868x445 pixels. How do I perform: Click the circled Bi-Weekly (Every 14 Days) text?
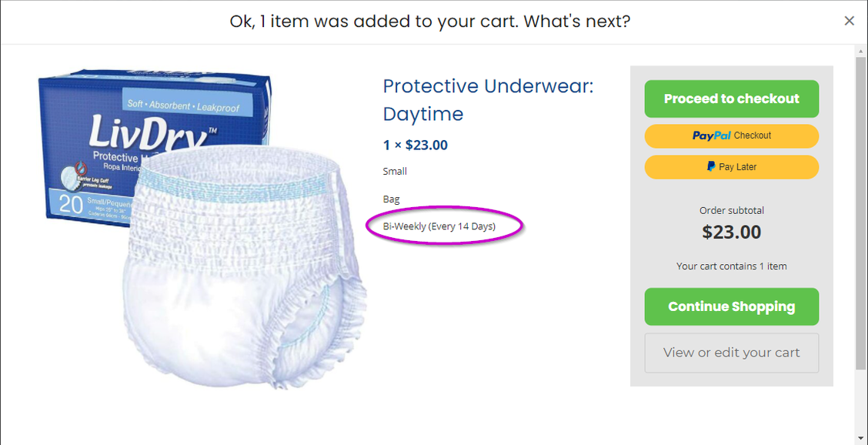(439, 226)
